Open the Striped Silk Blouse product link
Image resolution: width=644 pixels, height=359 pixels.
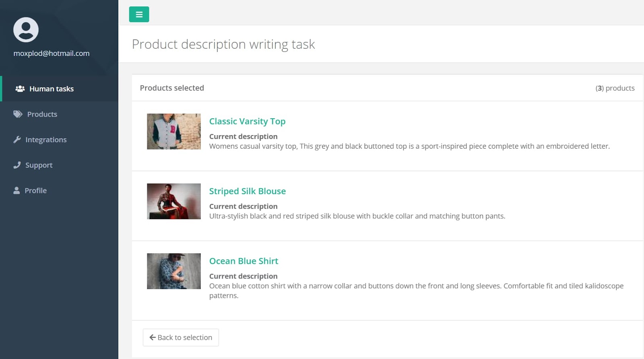[x=248, y=191]
